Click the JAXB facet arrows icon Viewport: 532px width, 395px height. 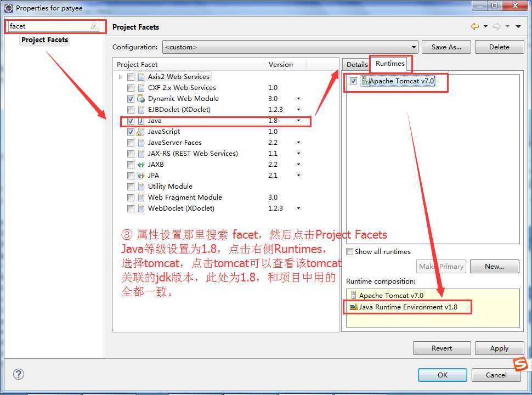(x=141, y=165)
